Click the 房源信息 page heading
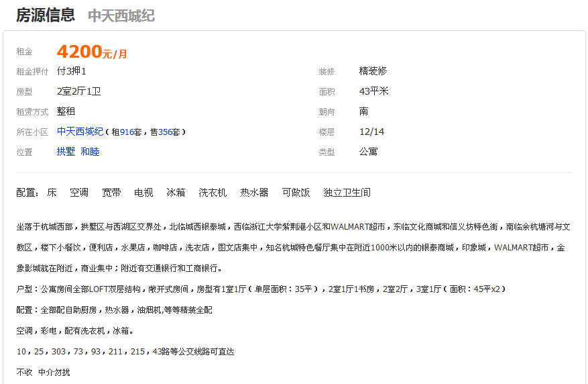The height and width of the screenshot is (384, 588). [46, 15]
